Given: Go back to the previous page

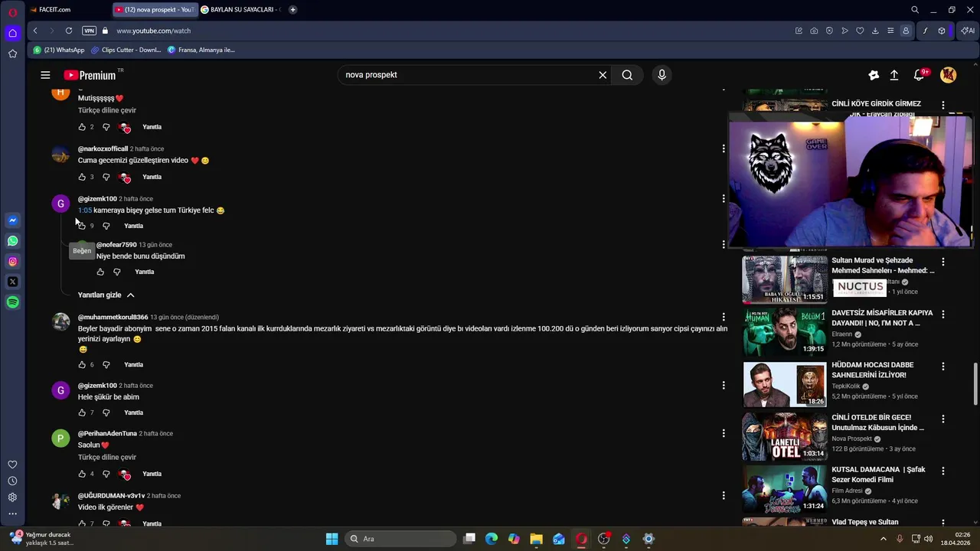Looking at the screenshot, I should pos(35,31).
